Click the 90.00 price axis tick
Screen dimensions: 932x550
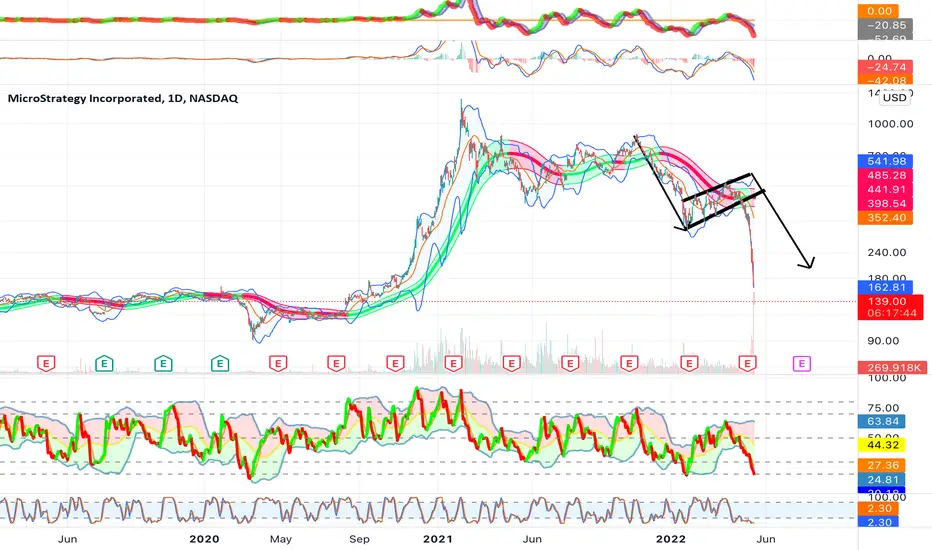pos(883,341)
